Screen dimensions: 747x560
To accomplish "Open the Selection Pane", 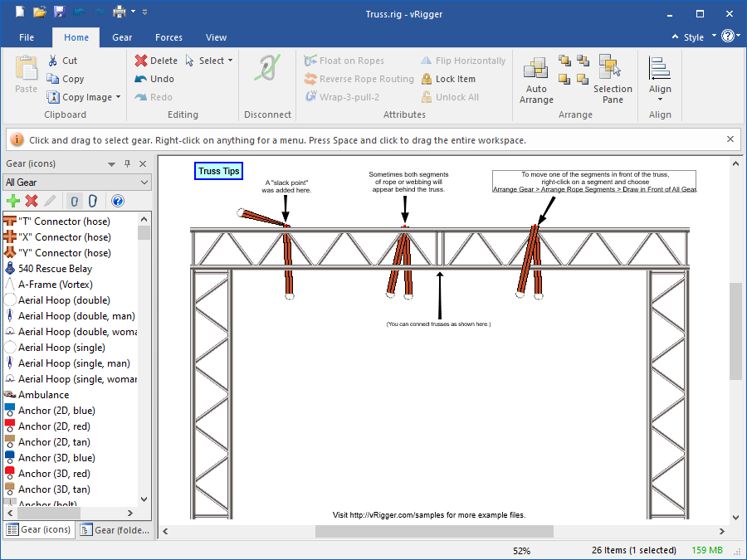I will [x=613, y=70].
